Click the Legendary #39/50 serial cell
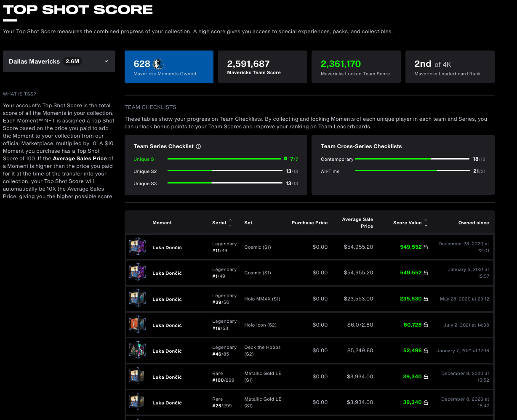517x420 pixels. [224, 299]
